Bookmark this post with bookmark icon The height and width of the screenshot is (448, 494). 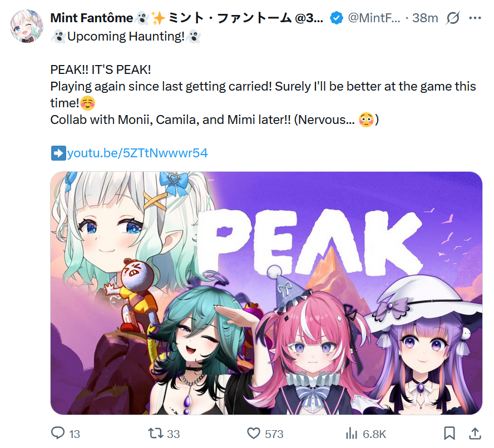point(449,434)
